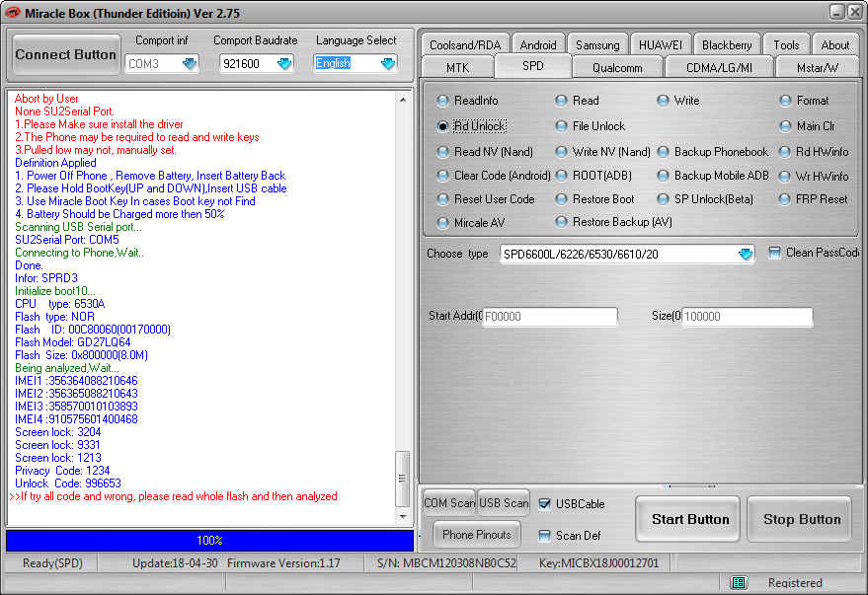Viewport: 868px width, 595px height.
Task: Enable the Scan Def checkbox
Action: point(545,535)
